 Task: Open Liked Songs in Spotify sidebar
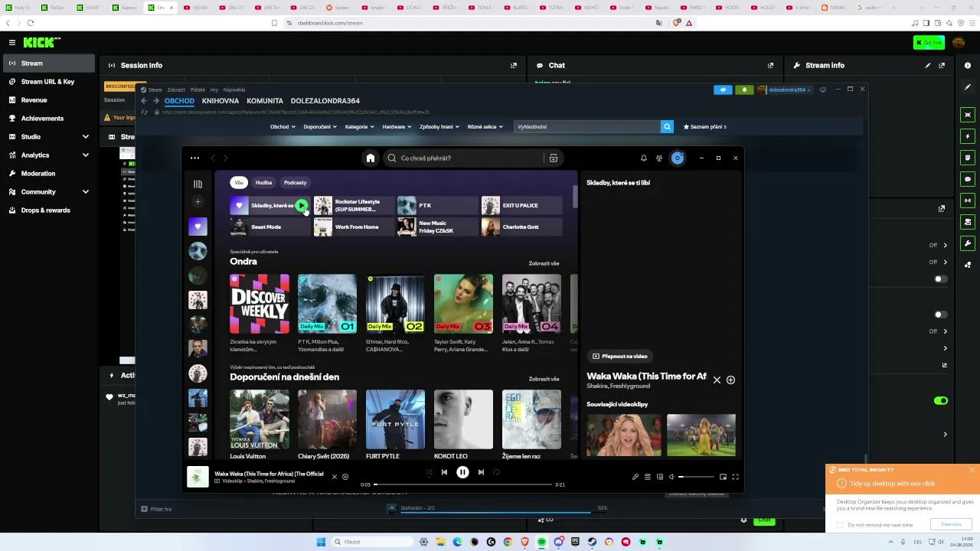[198, 227]
